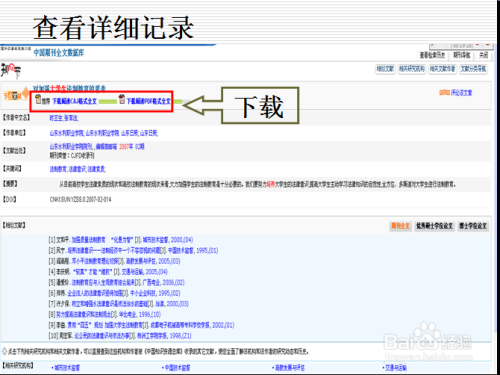
Task: Open the first author name link
Action: point(56,118)
